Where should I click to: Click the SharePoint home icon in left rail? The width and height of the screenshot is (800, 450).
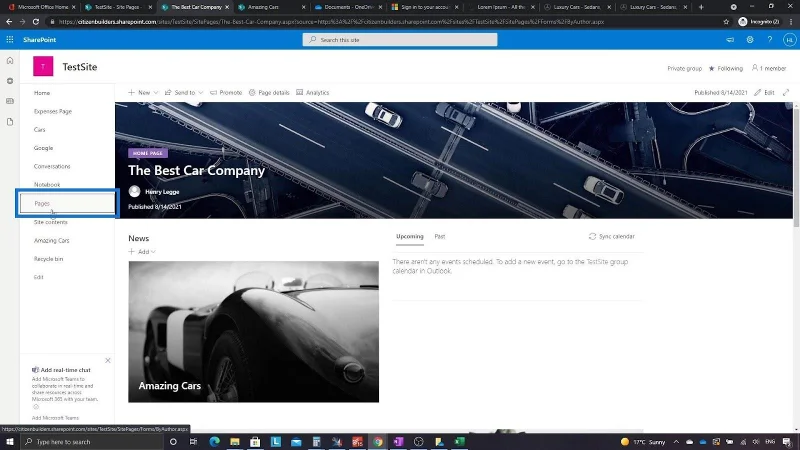coord(10,60)
